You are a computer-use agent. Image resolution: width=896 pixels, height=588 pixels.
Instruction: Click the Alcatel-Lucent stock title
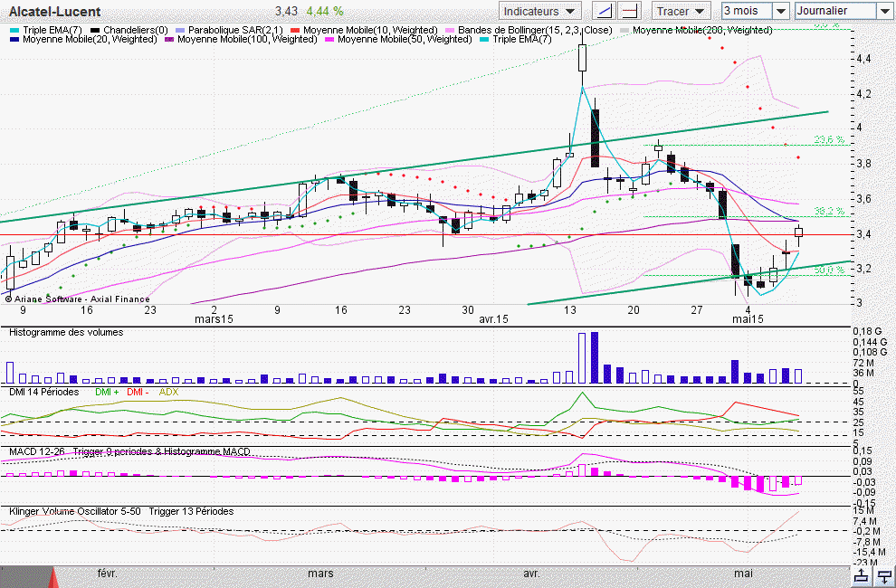click(x=55, y=12)
